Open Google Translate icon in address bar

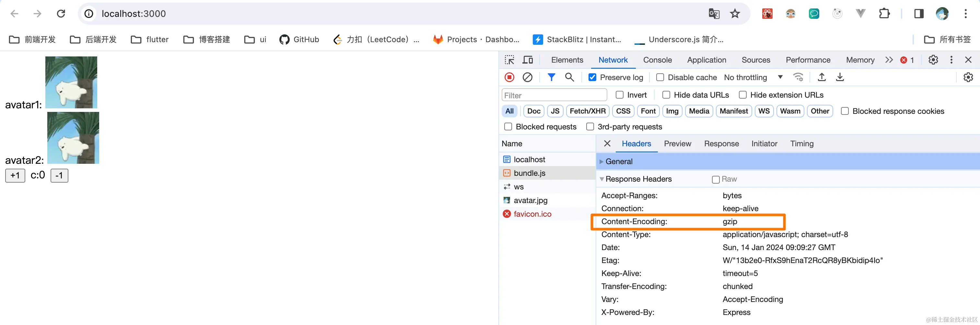pos(714,14)
